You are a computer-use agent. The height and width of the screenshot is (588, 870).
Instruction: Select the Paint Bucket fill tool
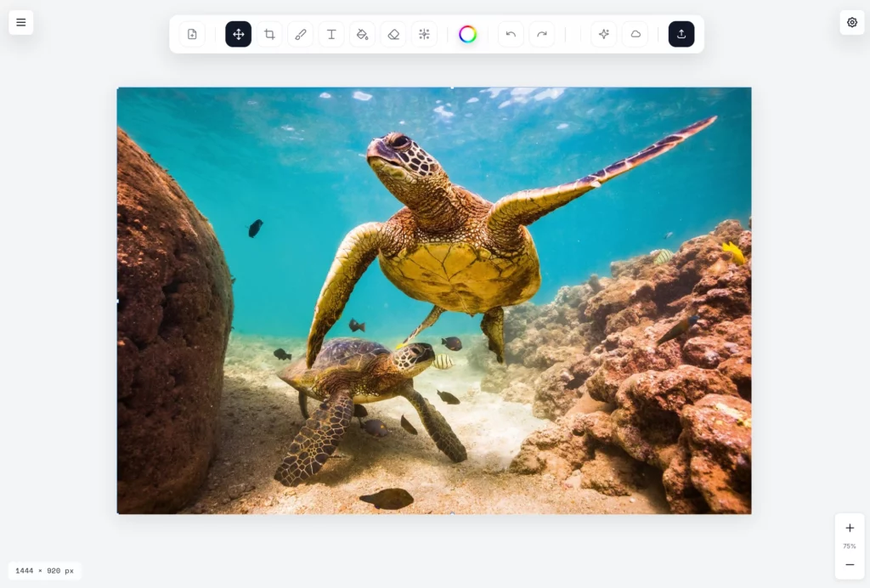362,34
